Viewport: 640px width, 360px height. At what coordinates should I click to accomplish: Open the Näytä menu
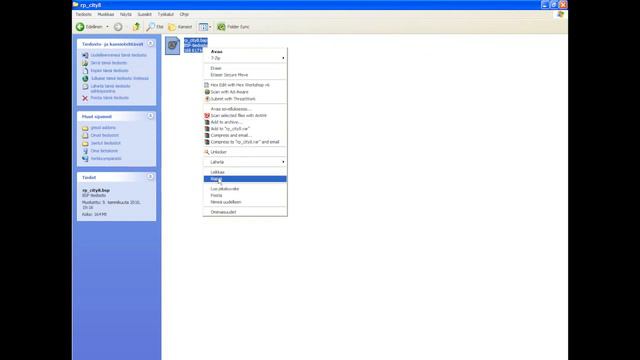[126, 14]
